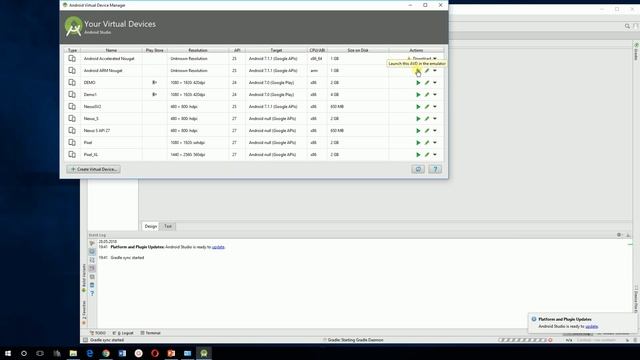Edit the Nexus 5 API 27 device
This screenshot has width=640, height=360.
[427, 131]
